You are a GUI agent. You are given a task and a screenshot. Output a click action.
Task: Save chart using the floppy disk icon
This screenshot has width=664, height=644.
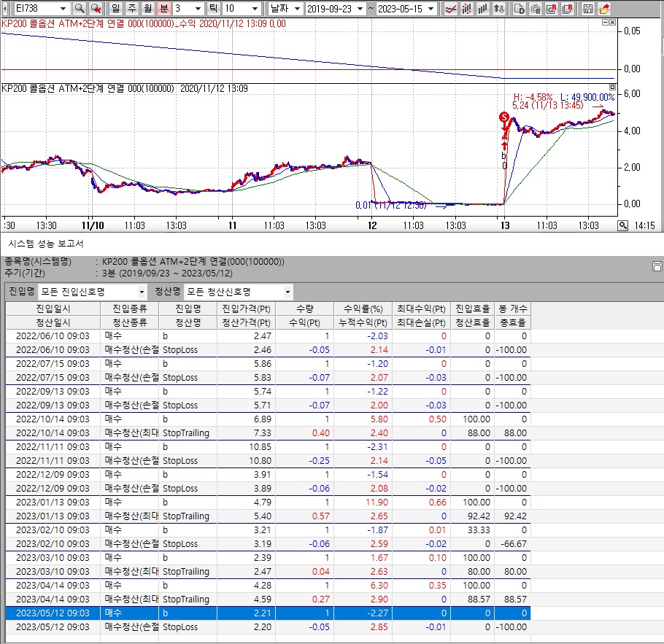[588, 9]
